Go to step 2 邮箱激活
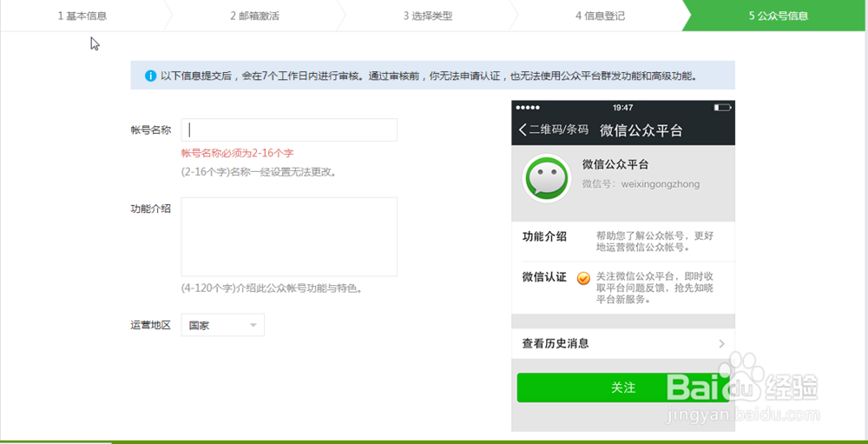The image size is (868, 444). click(254, 17)
